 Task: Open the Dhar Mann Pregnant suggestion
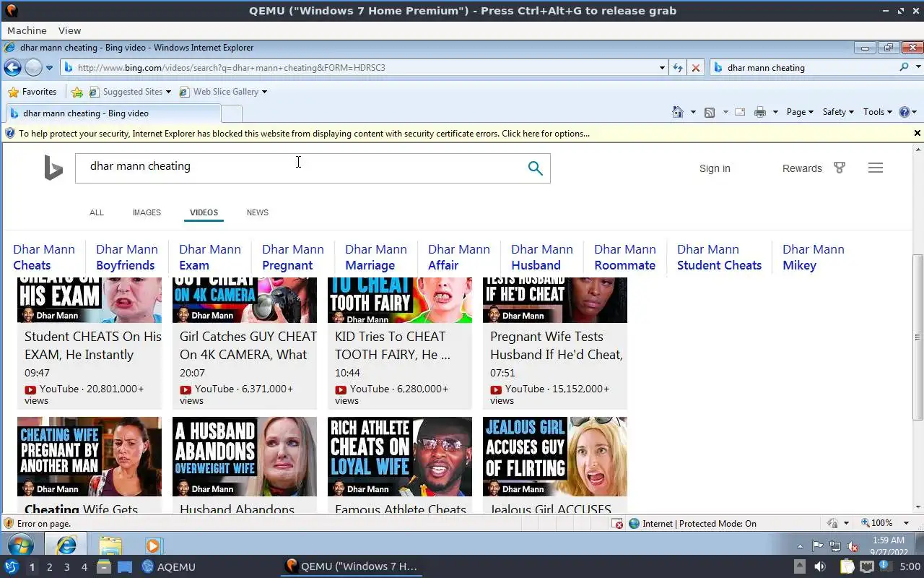[293, 257]
